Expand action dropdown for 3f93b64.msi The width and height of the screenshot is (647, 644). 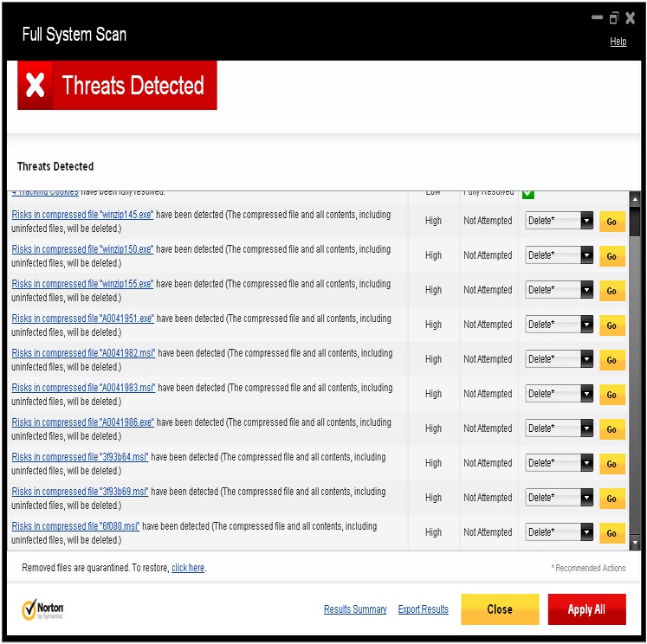pos(586,463)
